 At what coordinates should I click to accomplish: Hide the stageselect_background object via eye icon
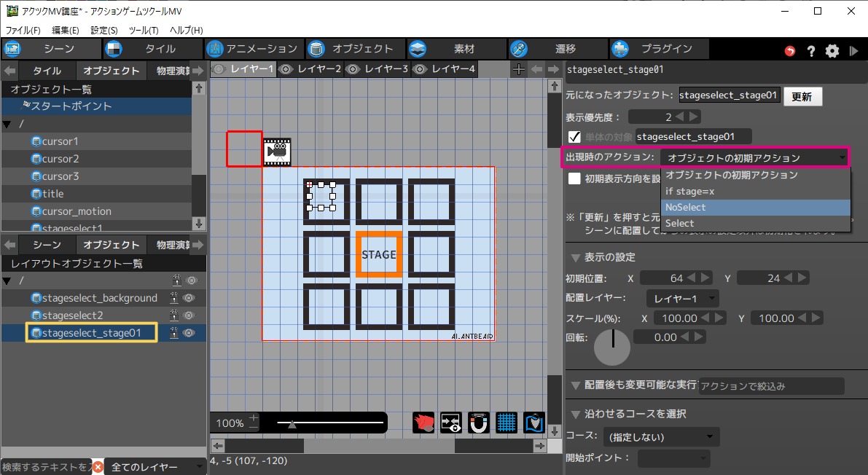click(191, 298)
